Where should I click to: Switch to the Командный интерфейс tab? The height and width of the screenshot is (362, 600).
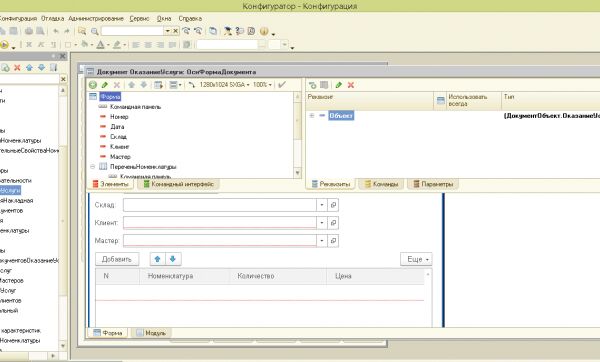click(178, 184)
